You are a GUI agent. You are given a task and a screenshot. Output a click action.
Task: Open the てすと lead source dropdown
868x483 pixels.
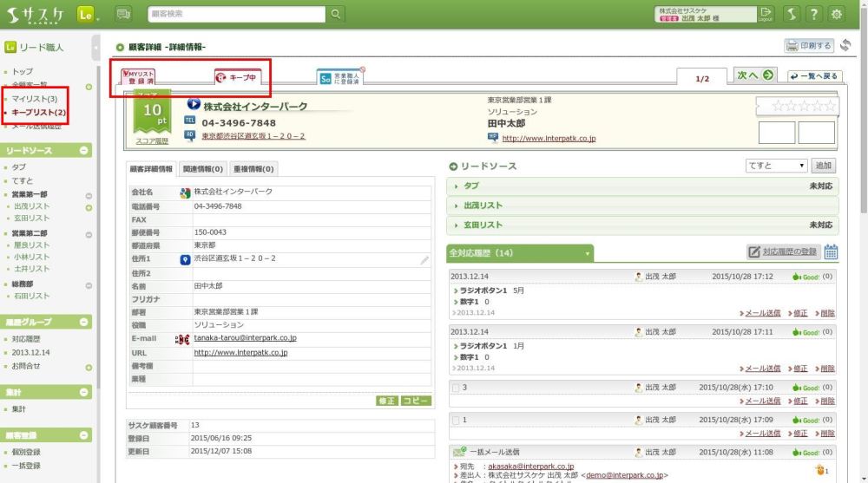[x=776, y=166]
